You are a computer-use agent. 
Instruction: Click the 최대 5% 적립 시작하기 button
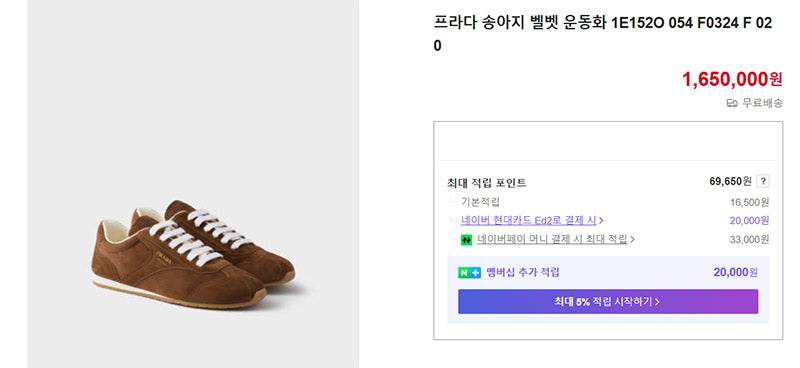[x=608, y=302]
